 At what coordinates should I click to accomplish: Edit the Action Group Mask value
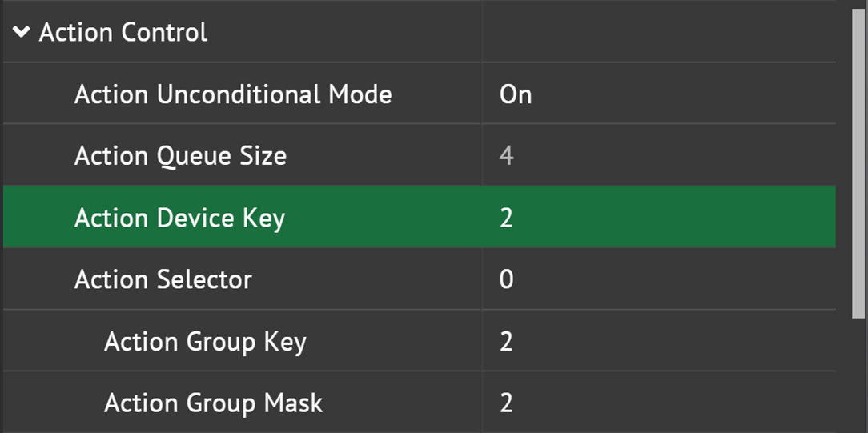tap(506, 403)
